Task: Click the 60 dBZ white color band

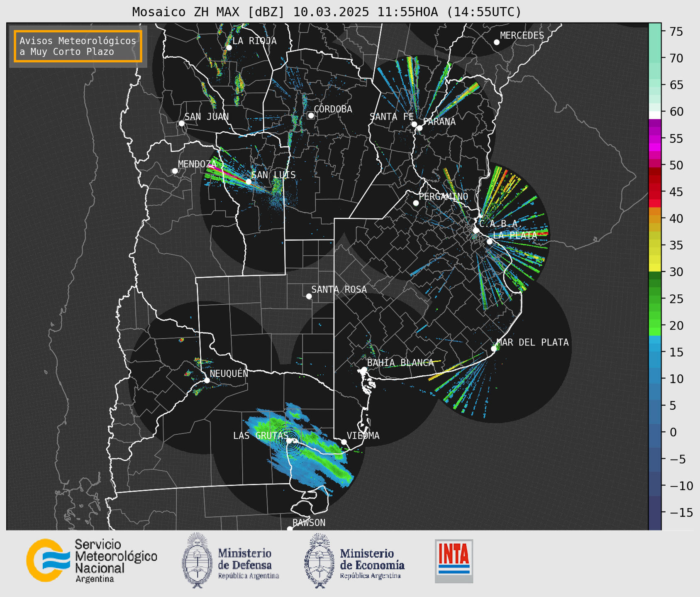Action: coord(655,115)
